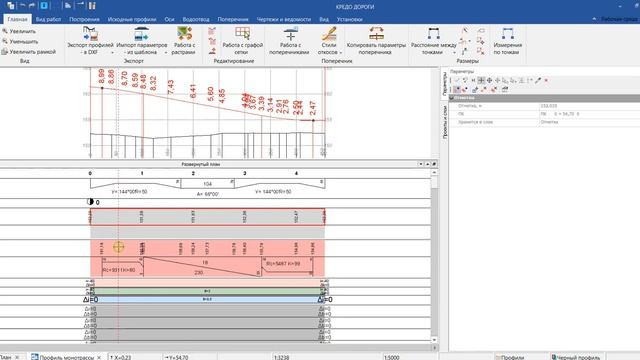640x360 pixels.
Task: Open the Чертежи и ведомости ribbon tab
Action: point(284,19)
